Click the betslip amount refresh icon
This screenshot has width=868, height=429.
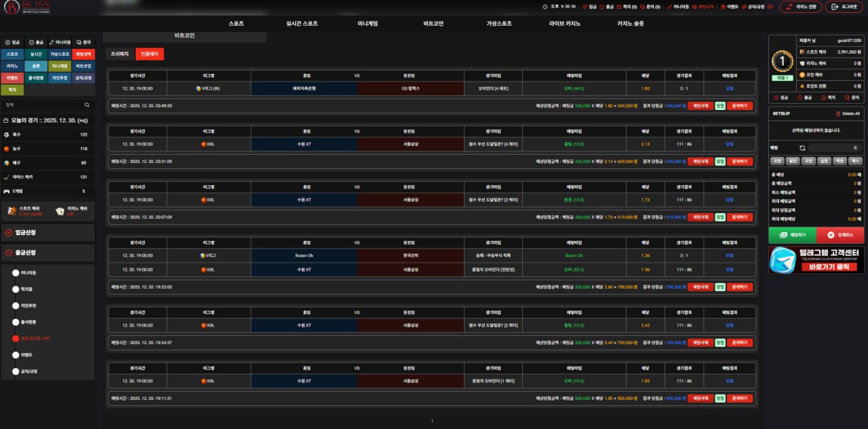(802, 148)
